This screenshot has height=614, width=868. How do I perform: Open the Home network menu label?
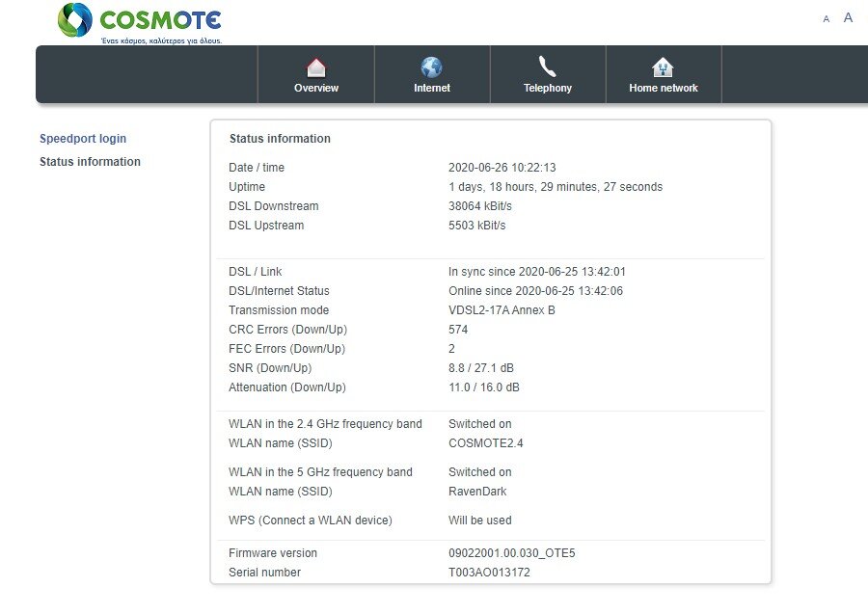click(664, 88)
